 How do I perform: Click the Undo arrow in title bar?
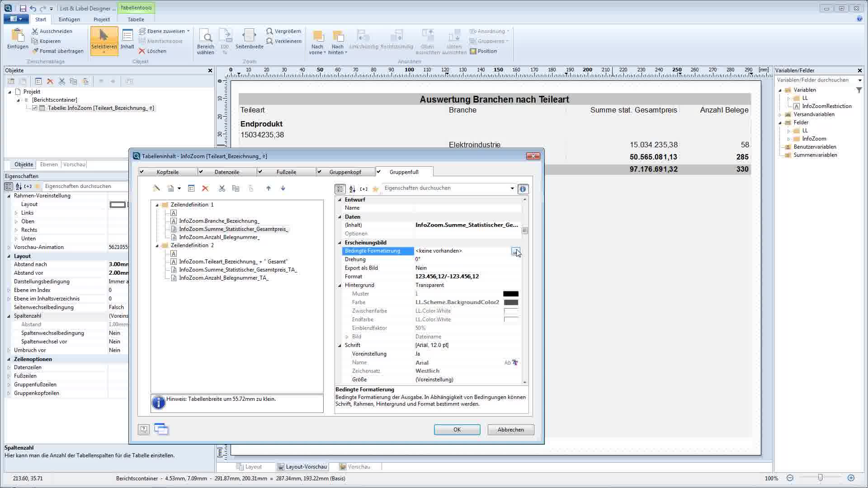click(x=33, y=8)
